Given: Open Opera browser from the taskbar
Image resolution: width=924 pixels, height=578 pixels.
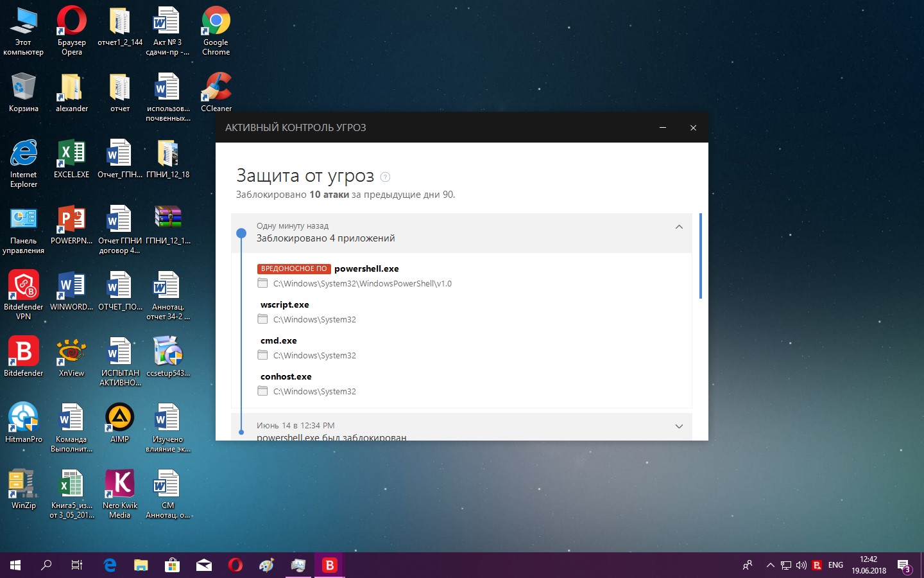Looking at the screenshot, I should point(235,565).
